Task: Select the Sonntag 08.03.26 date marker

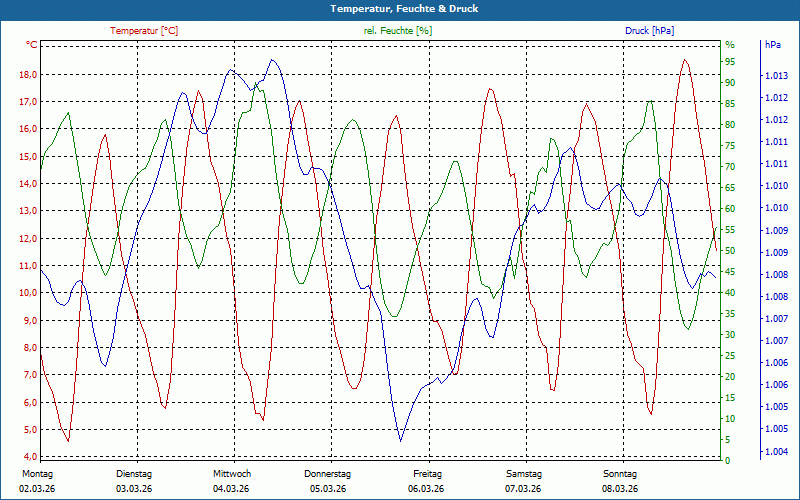Action: (620, 481)
